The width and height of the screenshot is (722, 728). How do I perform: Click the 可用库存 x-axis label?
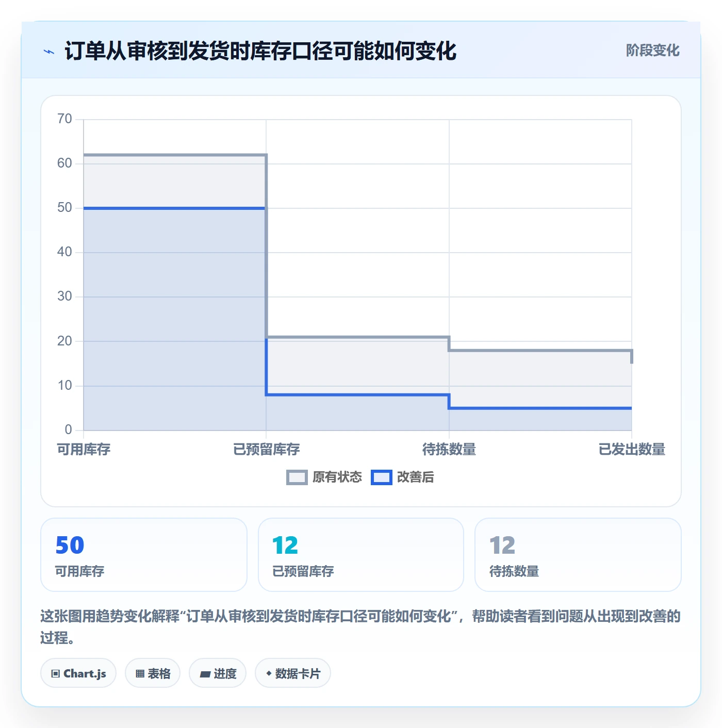(84, 450)
